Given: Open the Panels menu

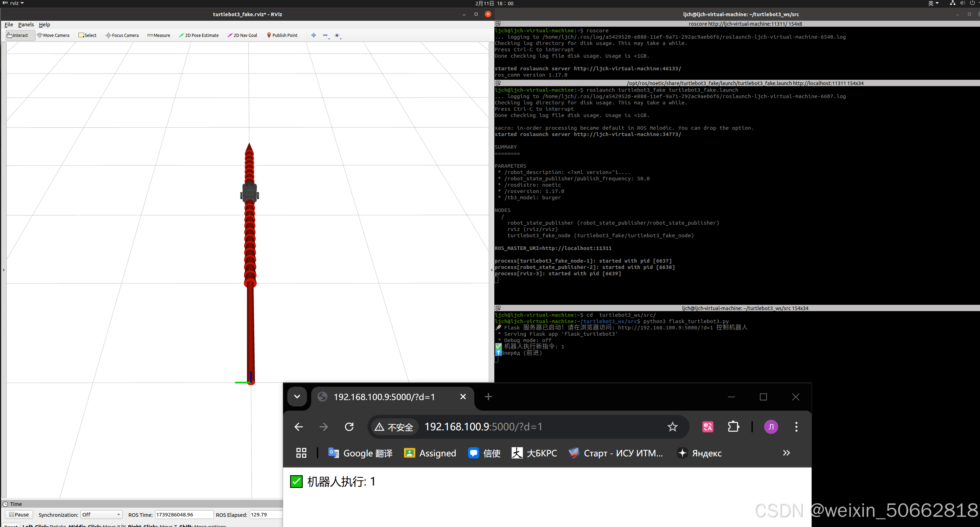Looking at the screenshot, I should [26, 24].
